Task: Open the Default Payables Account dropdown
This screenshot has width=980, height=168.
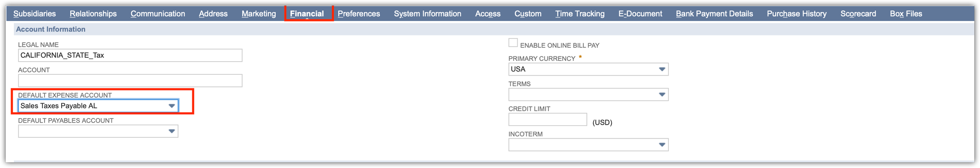Action: (x=98, y=131)
